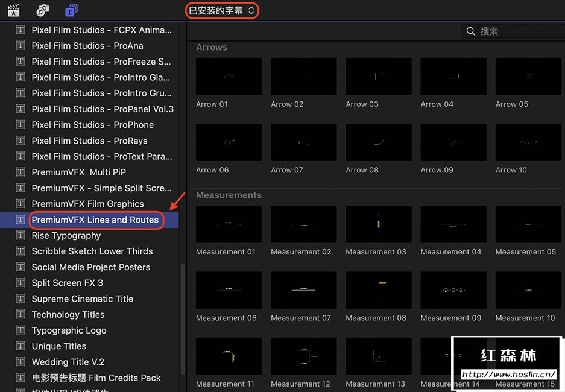Select the Arrow 08 title thumbnail
The image size is (565, 392).
point(378,142)
